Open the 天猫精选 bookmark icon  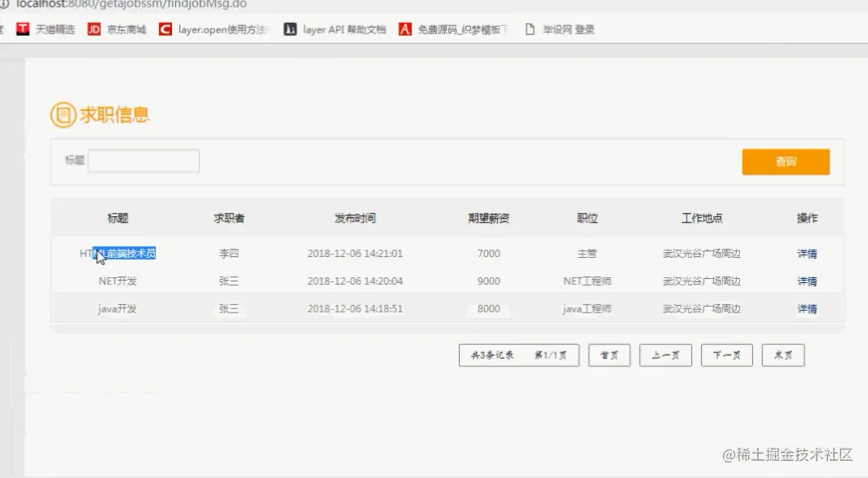click(x=23, y=29)
